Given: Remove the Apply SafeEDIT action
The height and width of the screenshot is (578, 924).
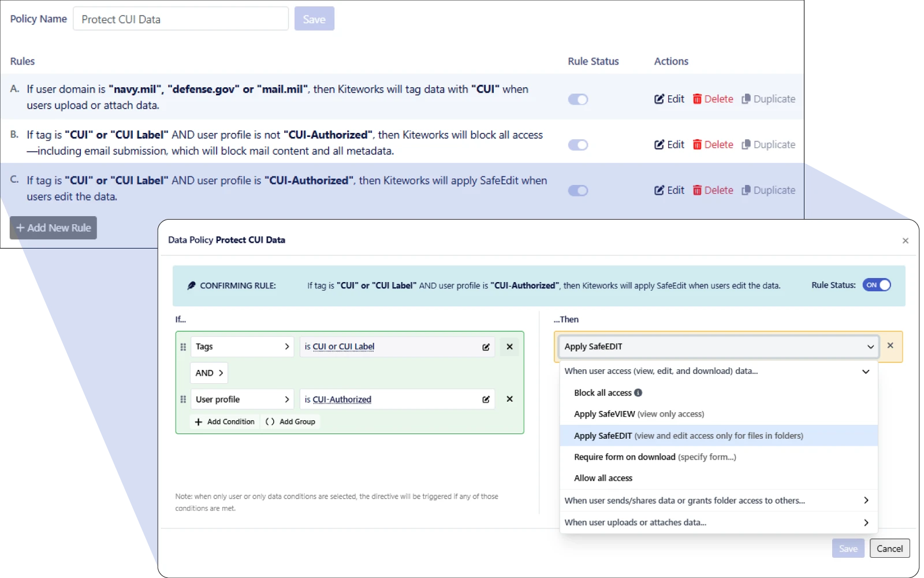Looking at the screenshot, I should (x=891, y=346).
